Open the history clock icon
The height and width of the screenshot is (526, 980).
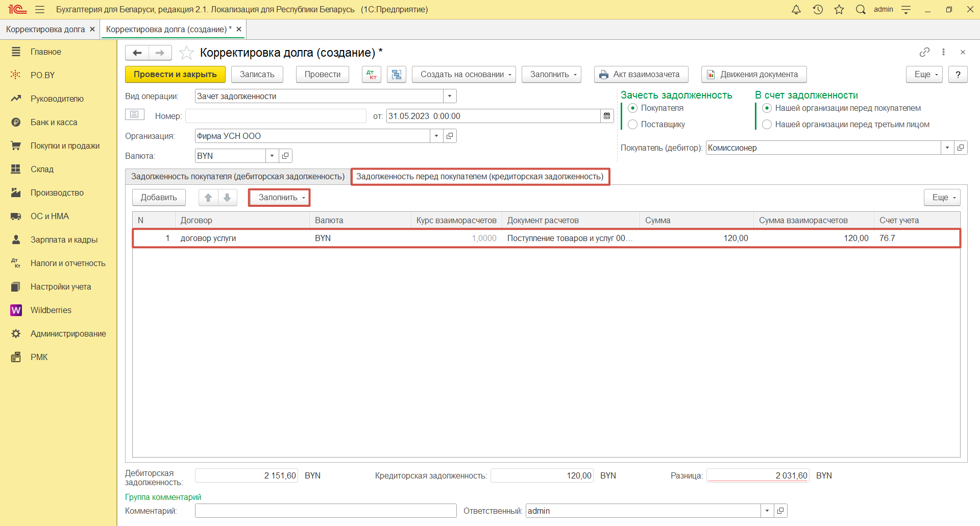[x=818, y=10]
